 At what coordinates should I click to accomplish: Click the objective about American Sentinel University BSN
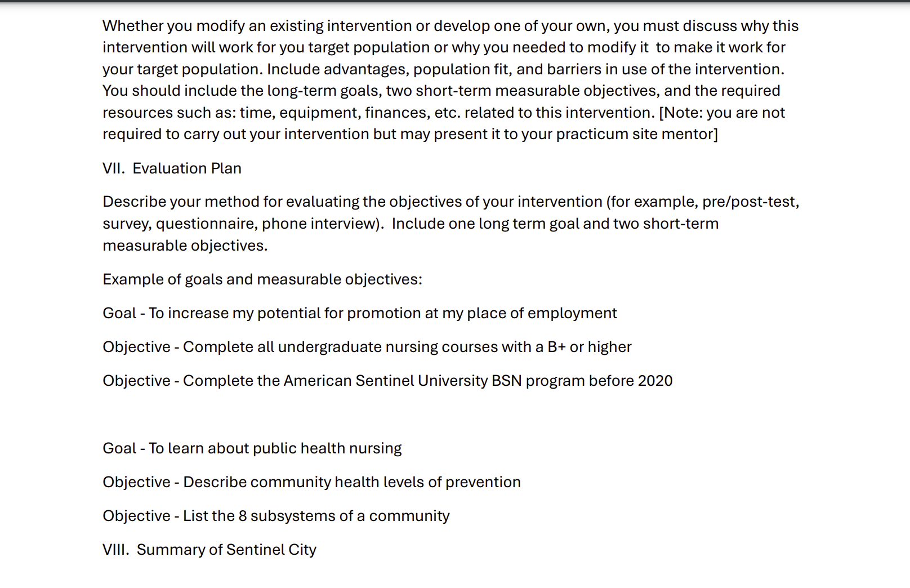(387, 381)
